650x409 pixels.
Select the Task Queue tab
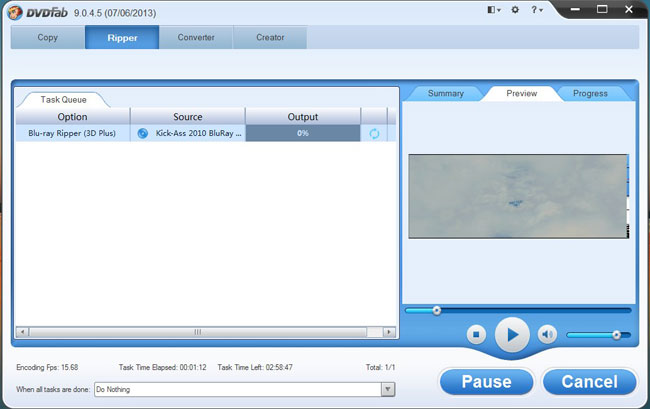click(x=63, y=99)
